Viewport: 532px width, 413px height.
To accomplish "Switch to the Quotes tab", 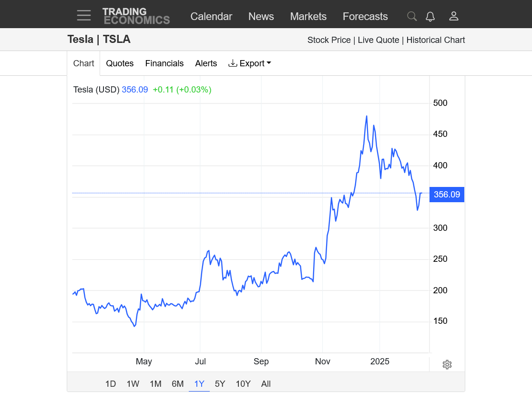I will pyautogui.click(x=120, y=63).
